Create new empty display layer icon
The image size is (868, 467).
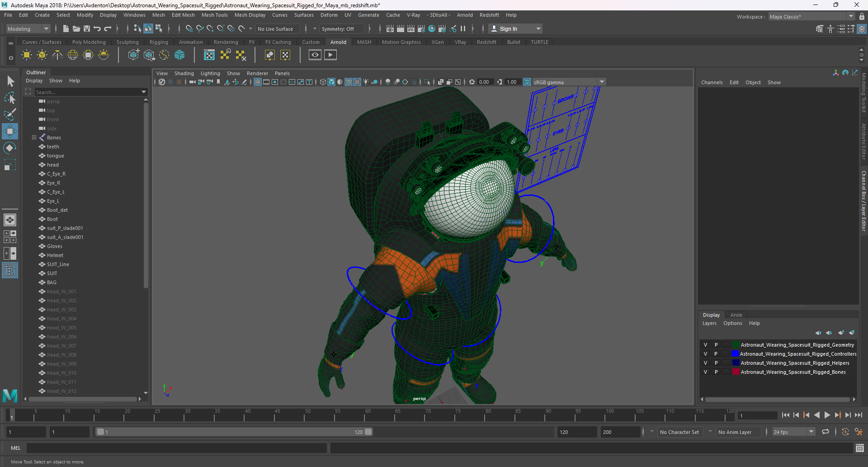tap(841, 333)
